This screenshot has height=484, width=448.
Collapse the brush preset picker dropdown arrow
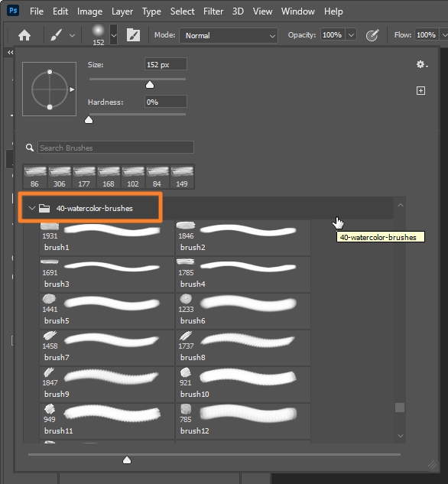[x=114, y=35]
